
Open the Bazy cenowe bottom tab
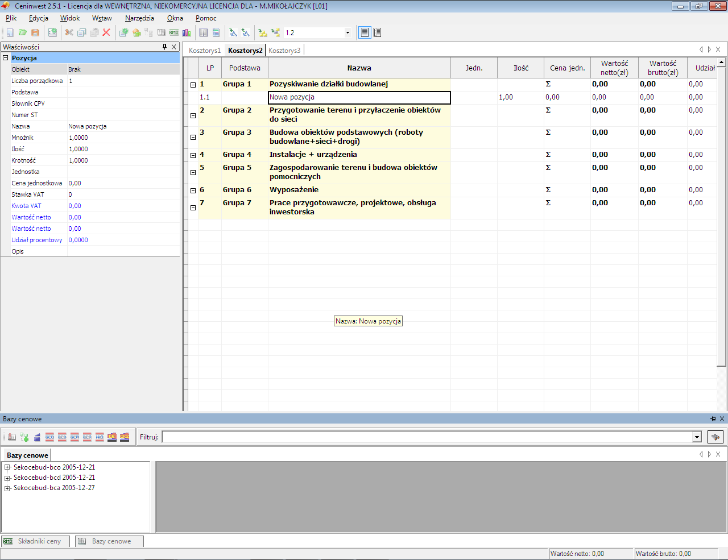coord(109,541)
